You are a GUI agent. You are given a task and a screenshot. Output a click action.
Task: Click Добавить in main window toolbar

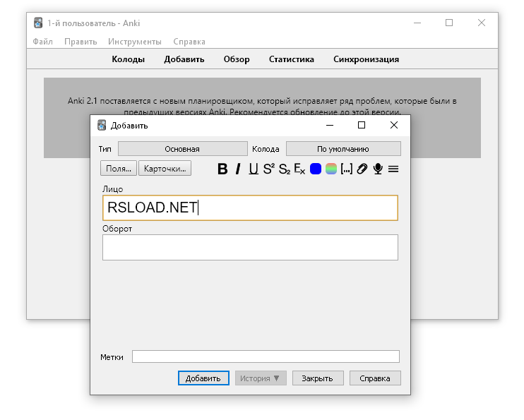pos(184,59)
